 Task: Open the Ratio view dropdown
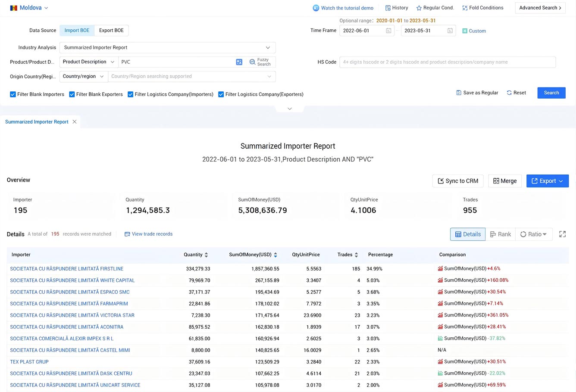[x=534, y=234]
